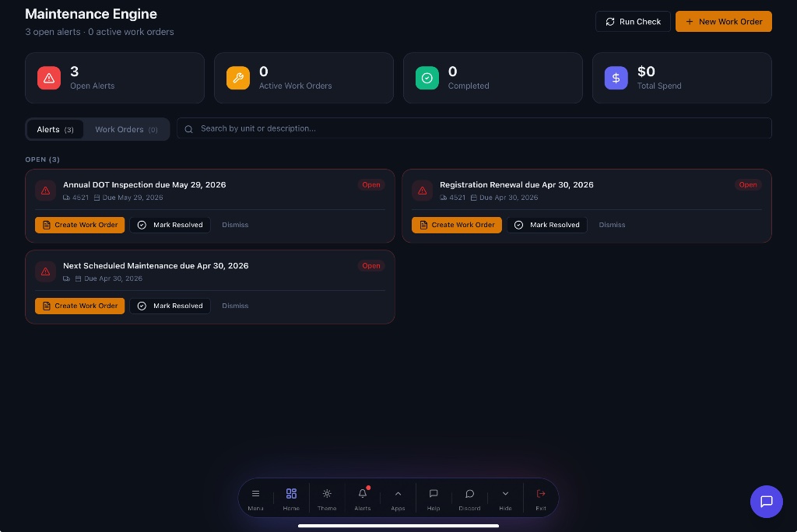This screenshot has width=797, height=532.
Task: Expand Apps in the bottom dock
Action: coord(398,499)
